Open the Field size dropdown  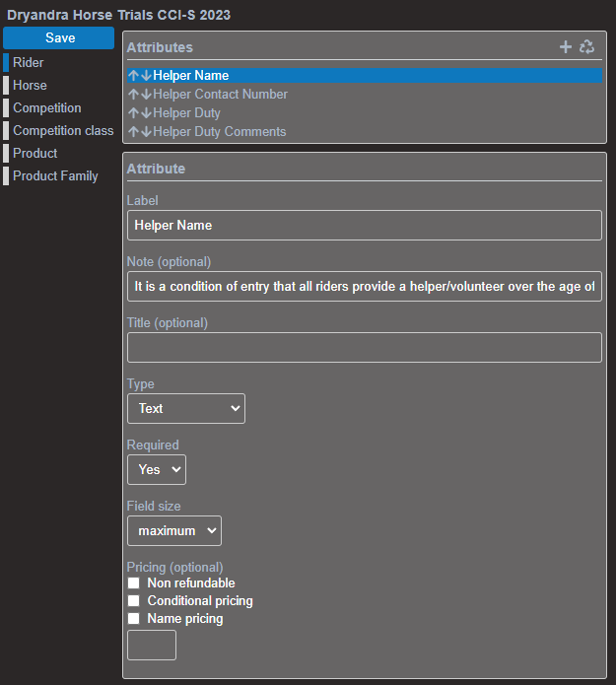[x=174, y=530]
